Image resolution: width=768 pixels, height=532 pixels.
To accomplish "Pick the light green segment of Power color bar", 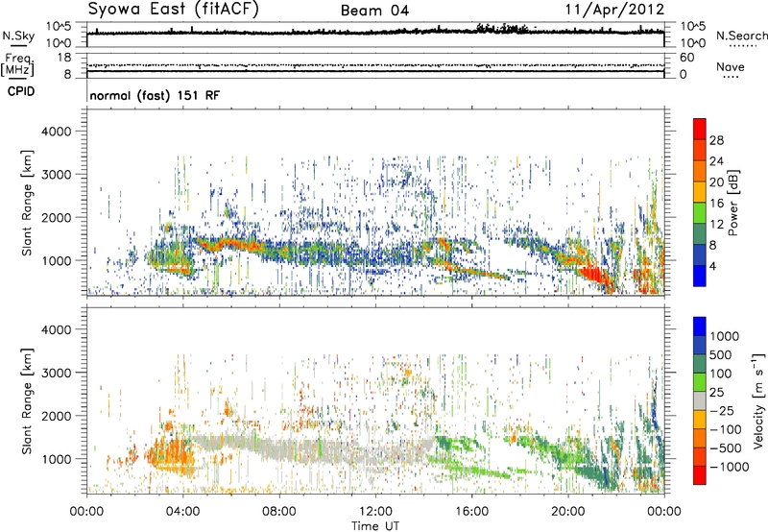I will pyautogui.click(x=700, y=213).
